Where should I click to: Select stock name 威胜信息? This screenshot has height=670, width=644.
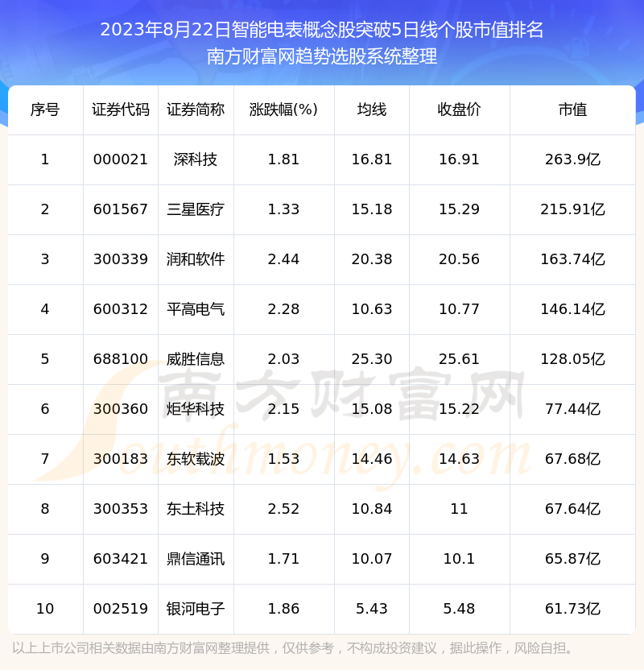pyautogui.click(x=196, y=359)
